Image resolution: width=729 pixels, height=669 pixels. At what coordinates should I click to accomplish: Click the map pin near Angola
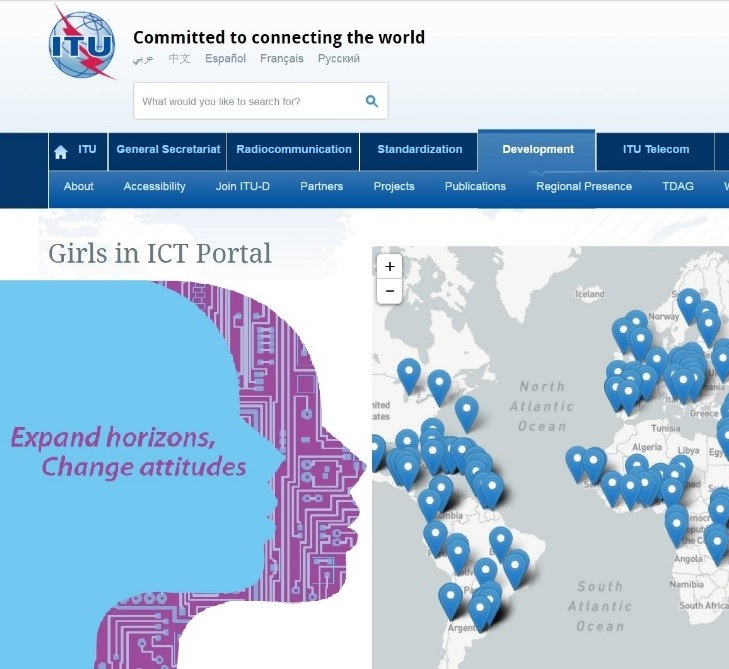pyautogui.click(x=676, y=527)
